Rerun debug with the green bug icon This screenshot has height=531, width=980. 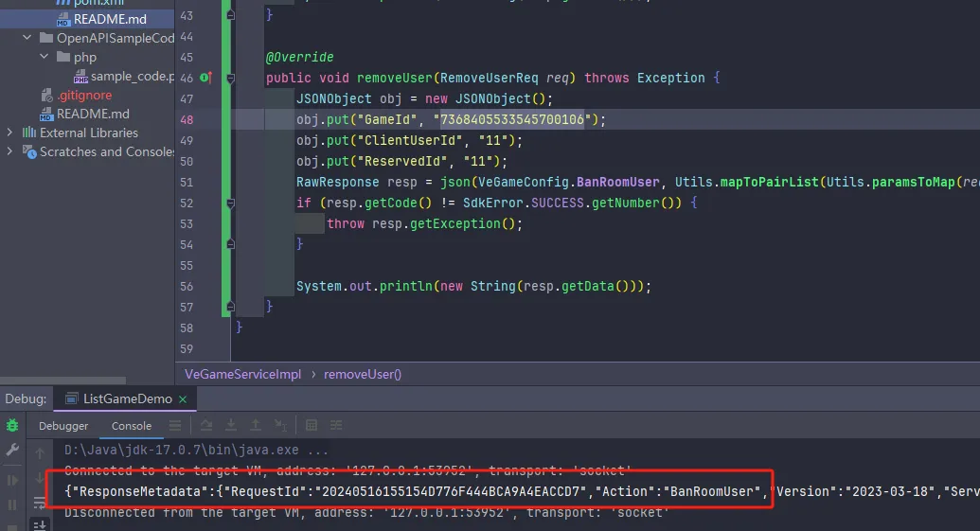[12, 425]
